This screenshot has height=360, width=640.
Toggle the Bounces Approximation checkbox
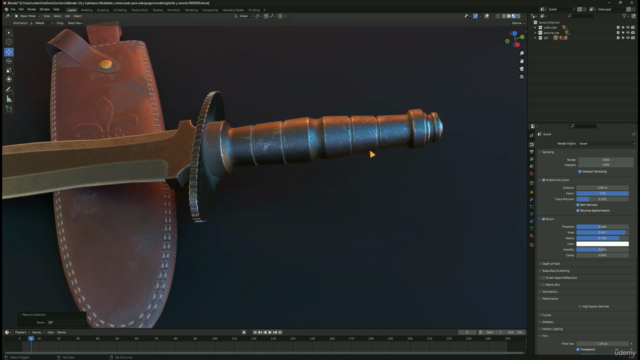[578, 211]
